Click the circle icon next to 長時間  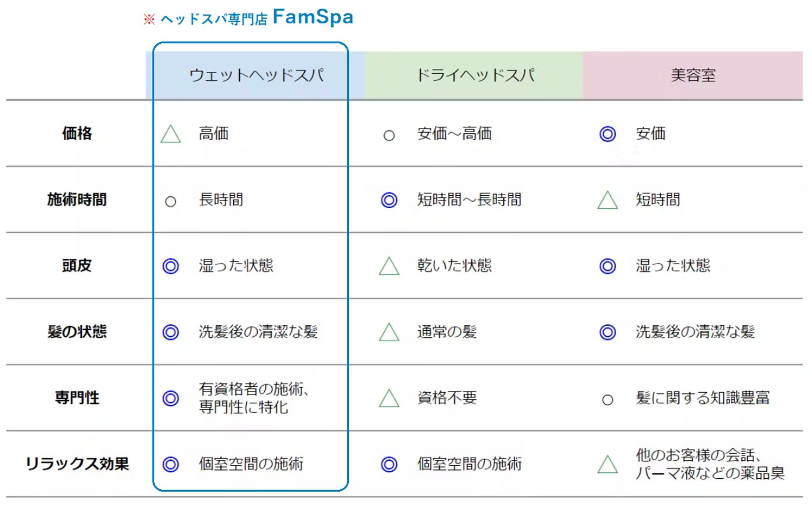click(171, 202)
